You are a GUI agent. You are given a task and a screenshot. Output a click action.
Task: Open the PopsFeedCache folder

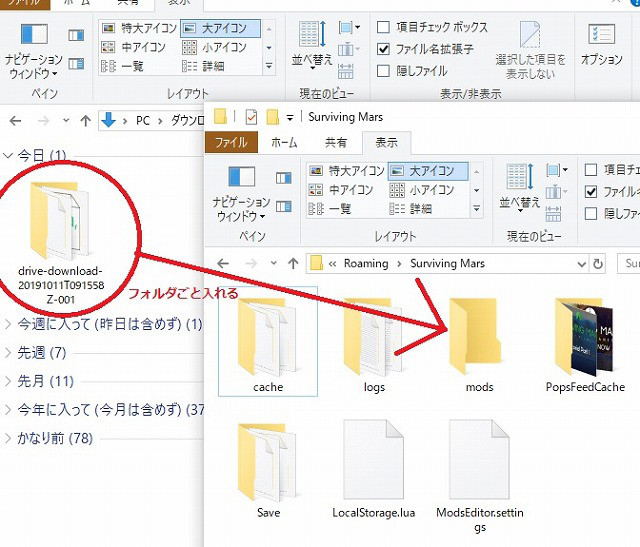tap(585, 345)
